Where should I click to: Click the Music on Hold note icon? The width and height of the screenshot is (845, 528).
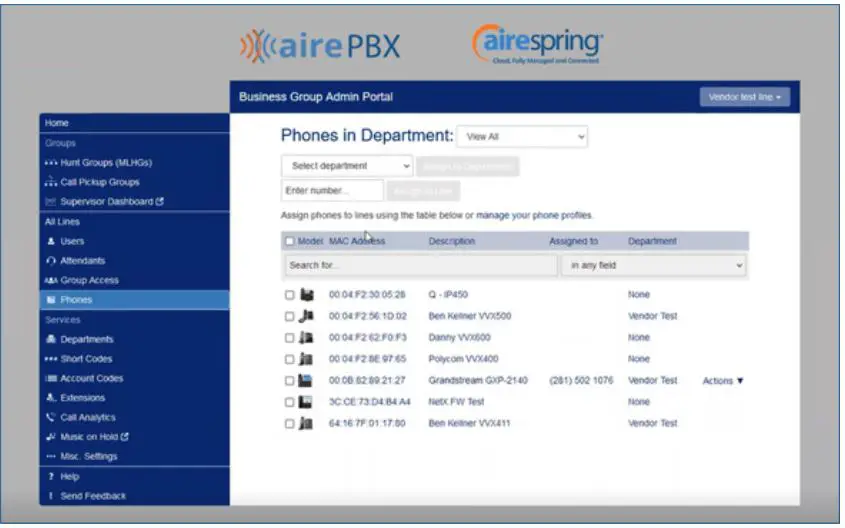point(51,437)
